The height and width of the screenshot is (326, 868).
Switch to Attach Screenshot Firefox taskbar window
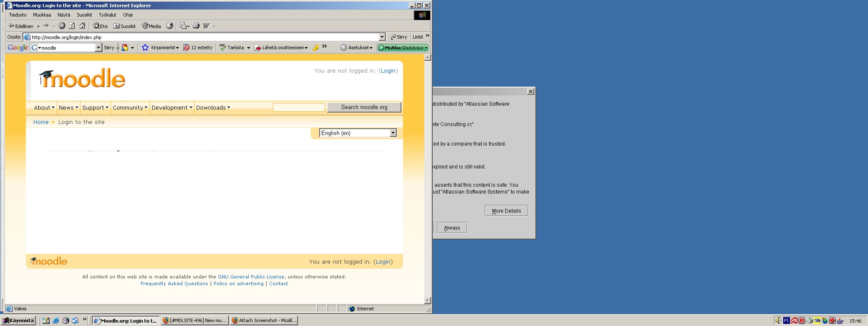[x=264, y=320]
